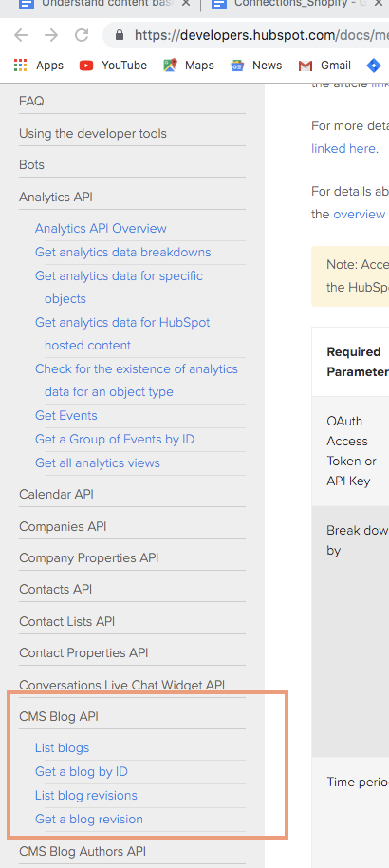
Task: Expand the Calendar API section
Action: click(56, 494)
